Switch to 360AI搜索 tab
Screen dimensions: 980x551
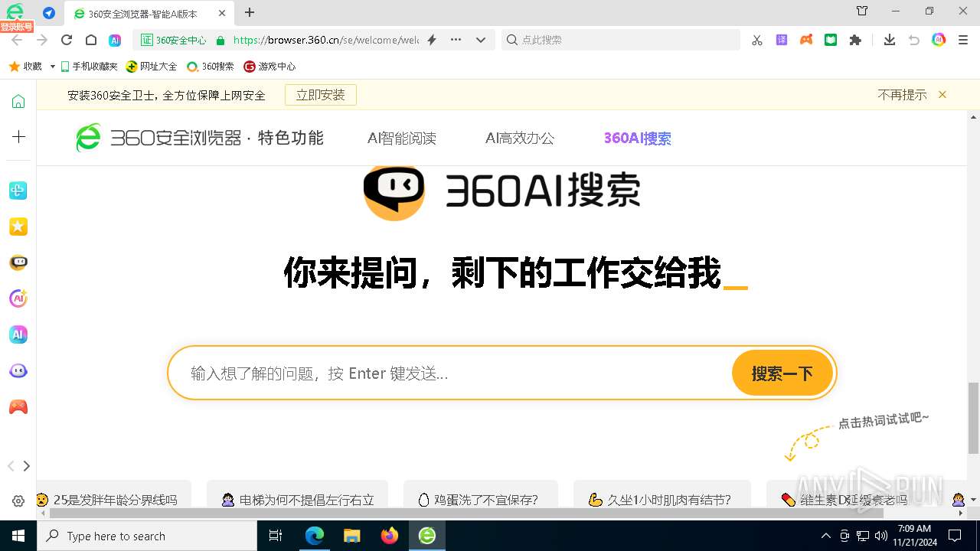click(x=638, y=139)
